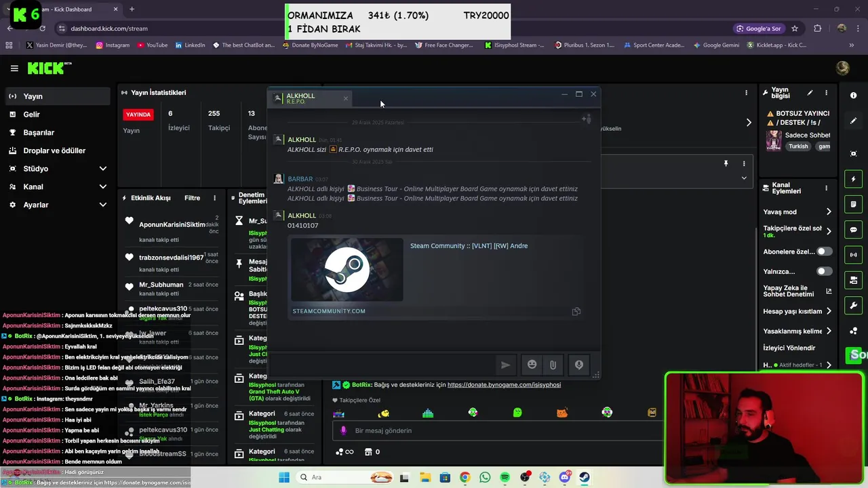Click the shop icon showing 0

coord(372,452)
